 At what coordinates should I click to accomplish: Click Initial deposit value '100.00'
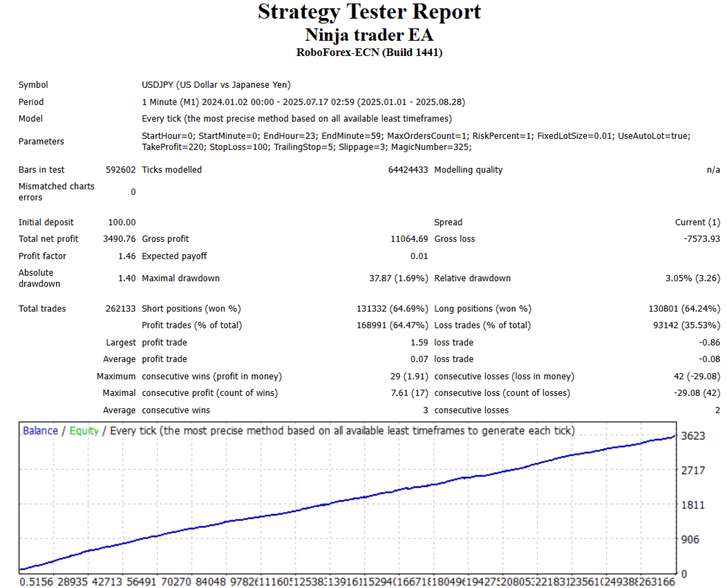(122, 222)
